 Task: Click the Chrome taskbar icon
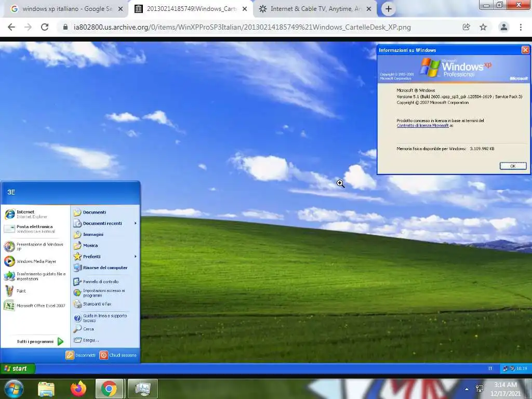click(x=109, y=389)
